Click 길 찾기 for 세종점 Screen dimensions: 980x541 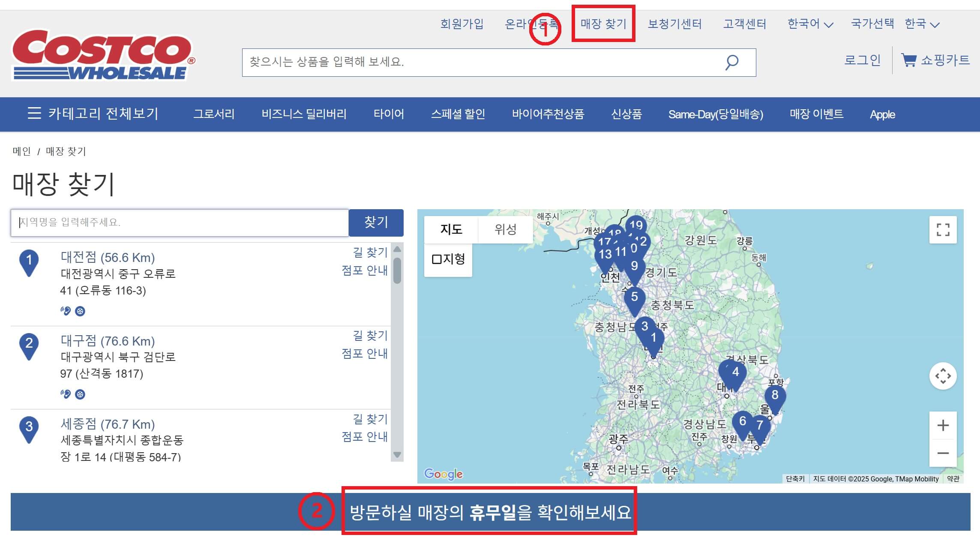pyautogui.click(x=370, y=419)
